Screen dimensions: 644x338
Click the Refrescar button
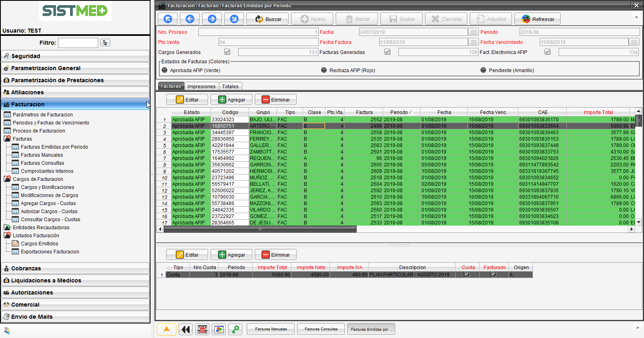point(538,19)
